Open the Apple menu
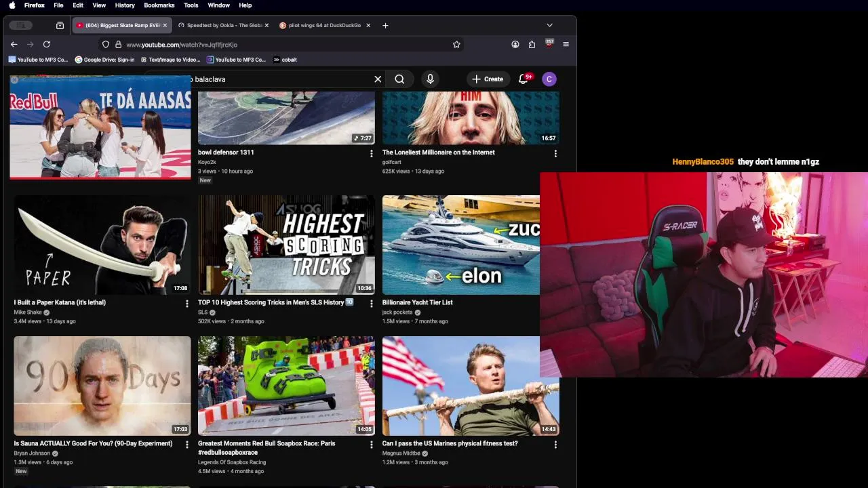This screenshot has height=488, width=868. tap(12, 5)
